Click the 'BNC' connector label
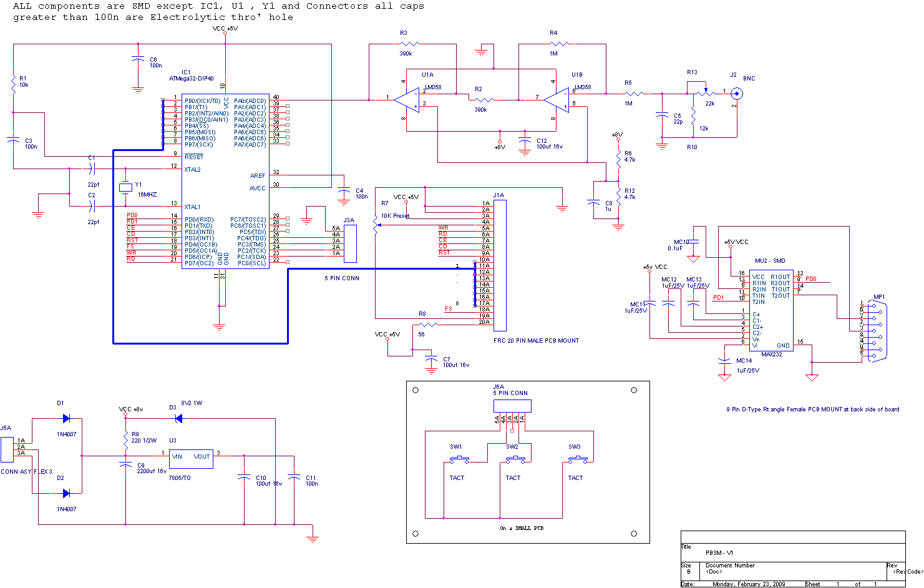Viewport: 924px width, 588px height. [749, 79]
